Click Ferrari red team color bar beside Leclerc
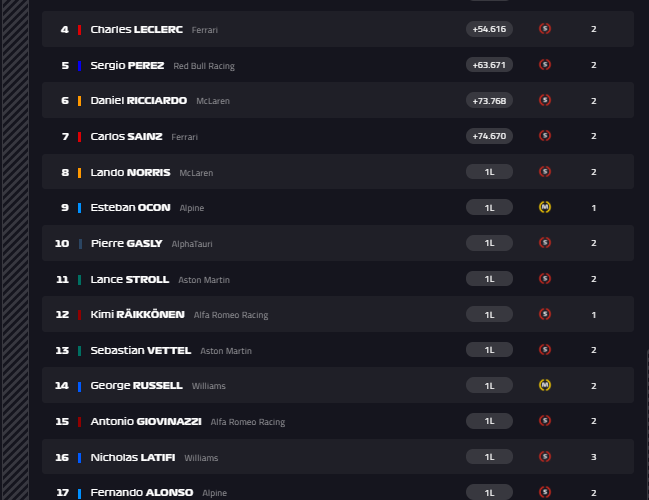 (79, 30)
